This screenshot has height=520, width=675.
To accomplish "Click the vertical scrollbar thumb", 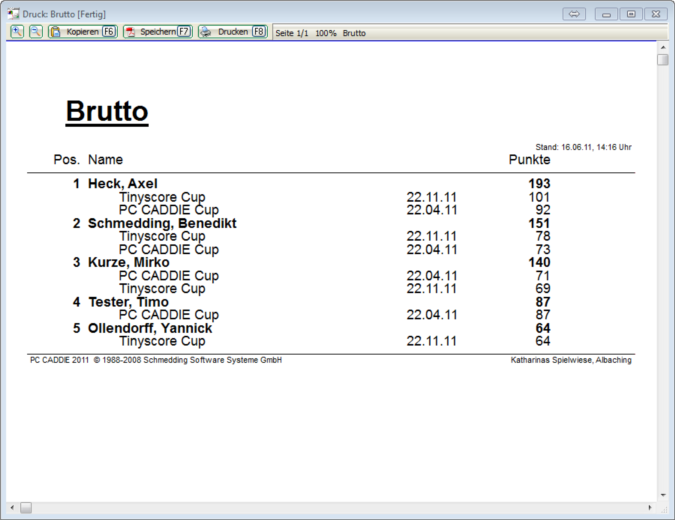I will pos(662,60).
